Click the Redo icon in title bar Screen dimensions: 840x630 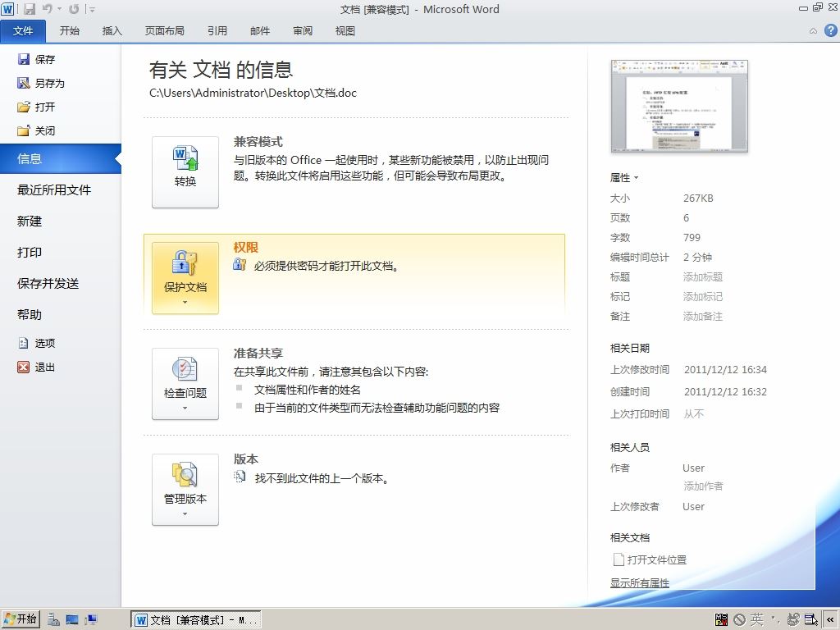click(x=74, y=8)
